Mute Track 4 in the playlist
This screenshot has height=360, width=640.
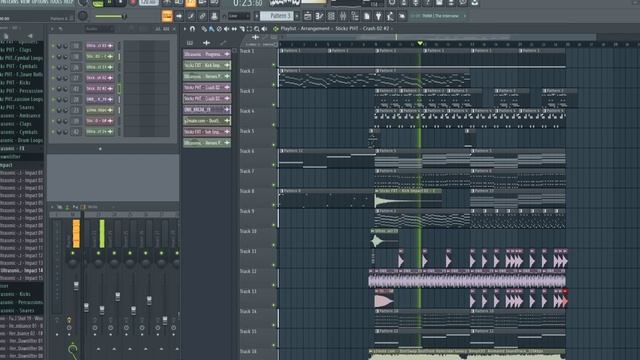tap(274, 125)
